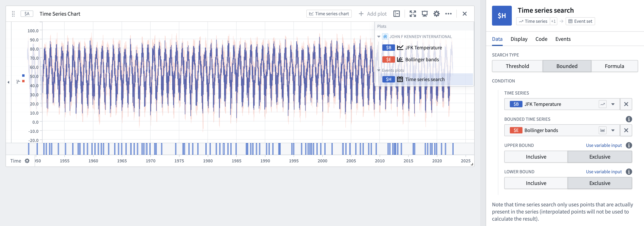The image size is (644, 226).
Task: Use variable input for Upper Bound
Action: pos(603,145)
